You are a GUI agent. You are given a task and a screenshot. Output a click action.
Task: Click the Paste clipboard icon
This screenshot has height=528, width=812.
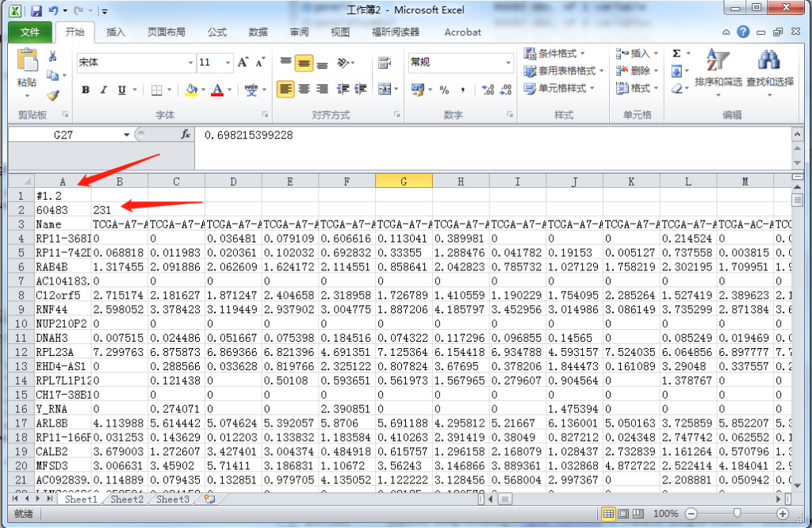(27, 60)
